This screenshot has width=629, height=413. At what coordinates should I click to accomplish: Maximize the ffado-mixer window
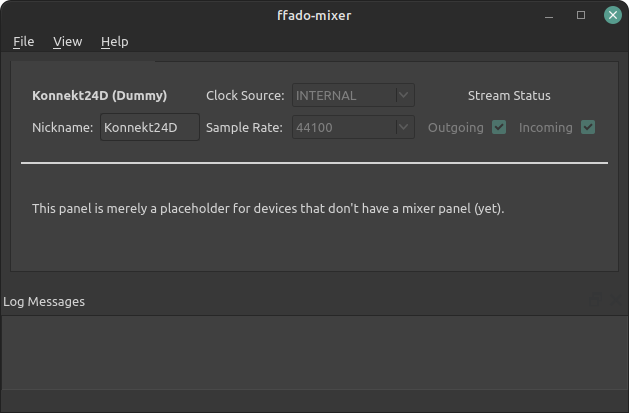click(x=581, y=15)
